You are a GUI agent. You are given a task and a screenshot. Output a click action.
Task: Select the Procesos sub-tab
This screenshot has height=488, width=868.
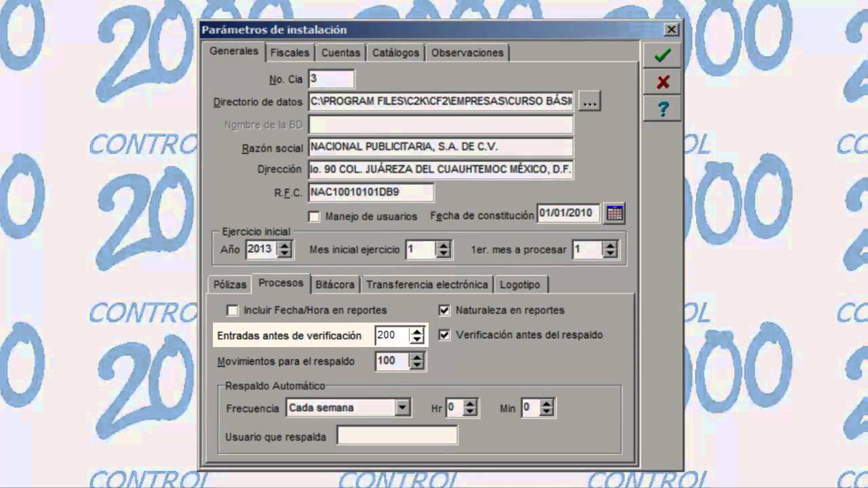[281, 283]
